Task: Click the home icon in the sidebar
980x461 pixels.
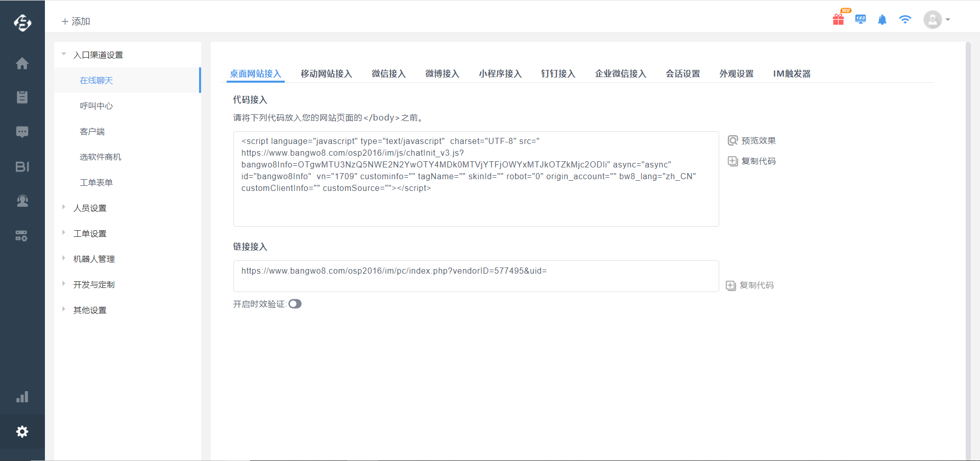Action: pos(22,63)
